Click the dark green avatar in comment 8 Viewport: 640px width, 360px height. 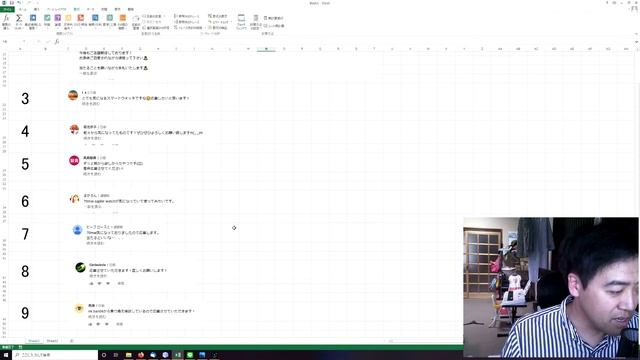[x=80, y=267]
